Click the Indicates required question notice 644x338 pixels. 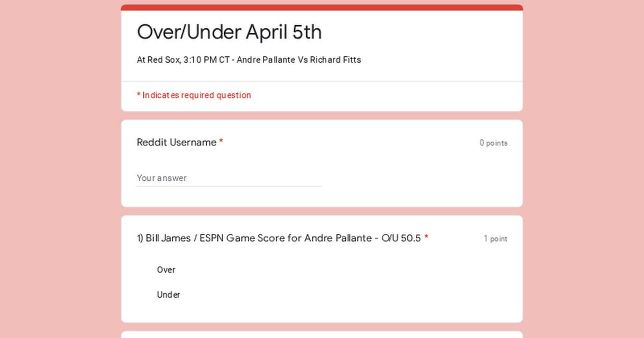194,95
